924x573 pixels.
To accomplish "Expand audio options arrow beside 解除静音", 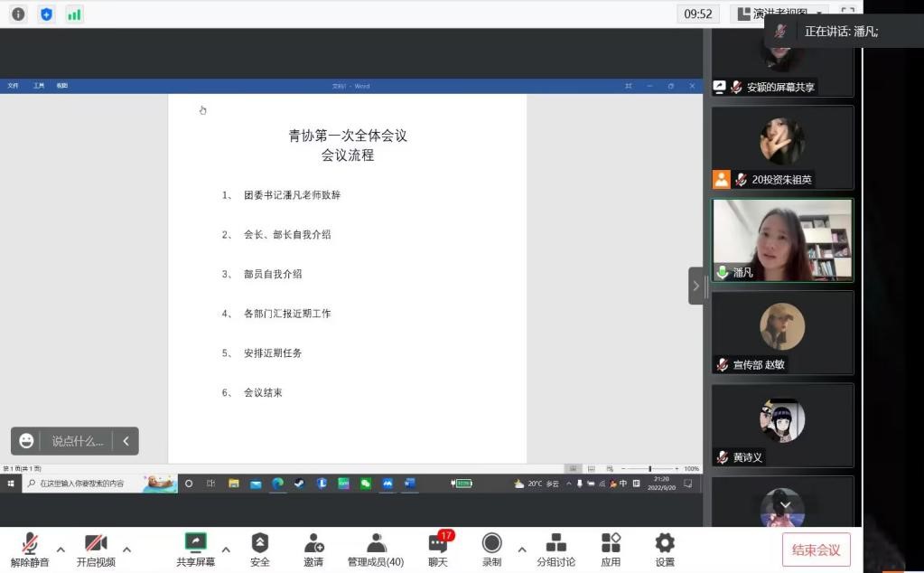I will [61, 549].
